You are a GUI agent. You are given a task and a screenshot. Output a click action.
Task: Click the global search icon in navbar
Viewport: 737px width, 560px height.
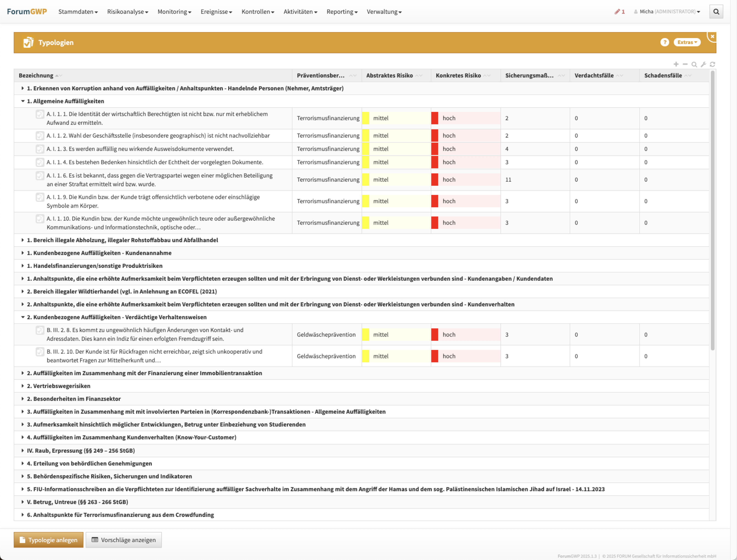(x=716, y=12)
